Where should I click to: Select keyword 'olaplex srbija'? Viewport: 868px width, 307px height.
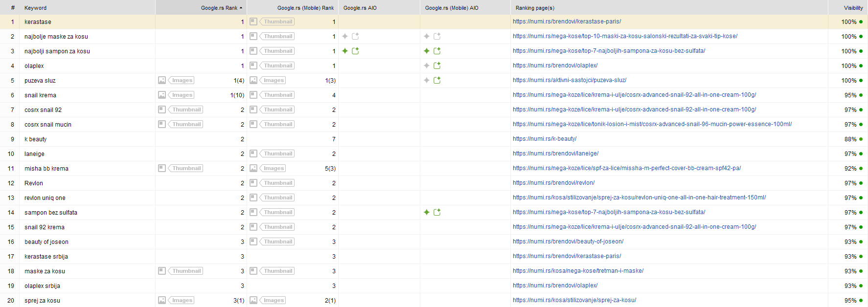coord(42,286)
